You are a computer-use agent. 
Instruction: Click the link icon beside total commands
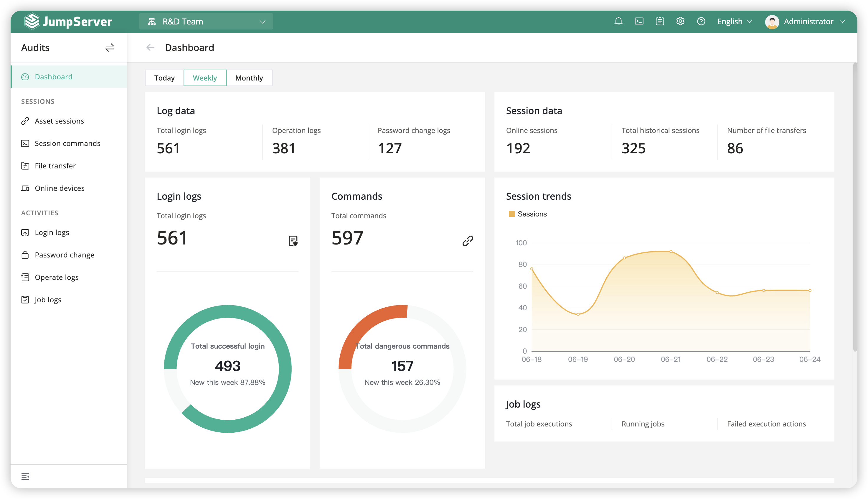pos(467,241)
